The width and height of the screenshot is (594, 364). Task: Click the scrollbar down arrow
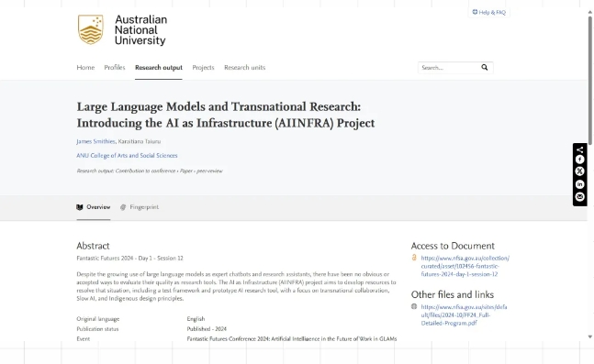(589, 336)
